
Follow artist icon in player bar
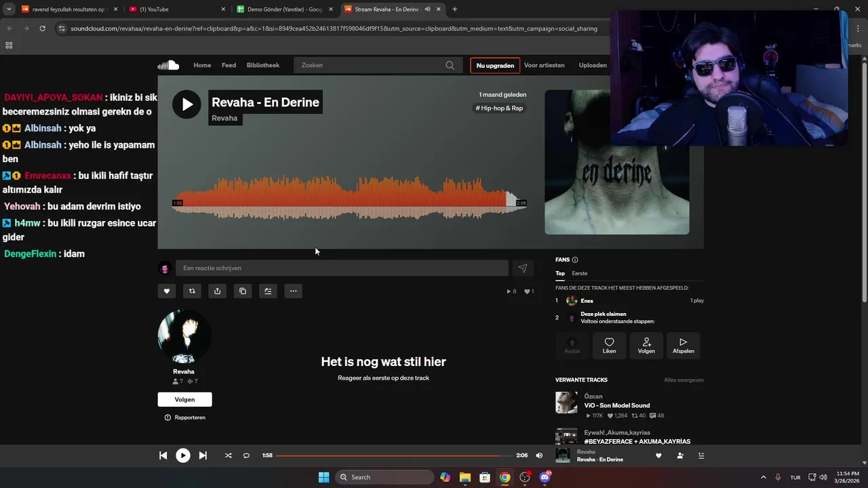(x=680, y=455)
